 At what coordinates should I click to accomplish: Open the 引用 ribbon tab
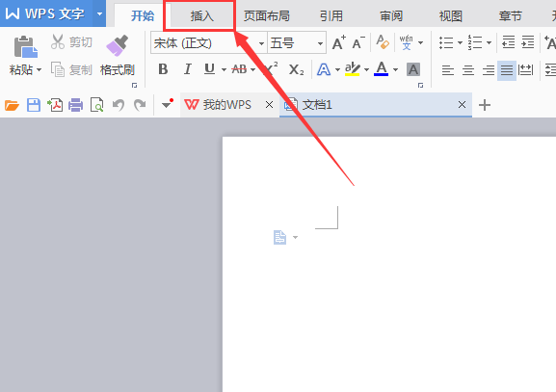pos(331,16)
